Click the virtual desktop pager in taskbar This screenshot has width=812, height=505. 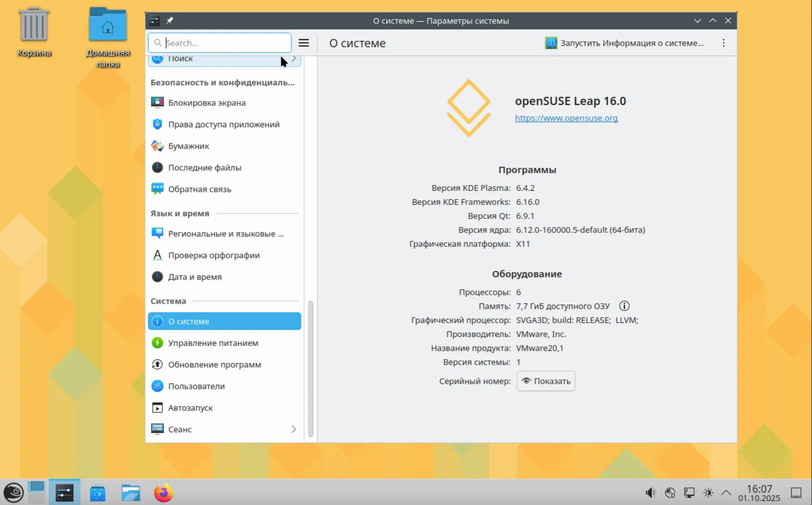[37, 493]
